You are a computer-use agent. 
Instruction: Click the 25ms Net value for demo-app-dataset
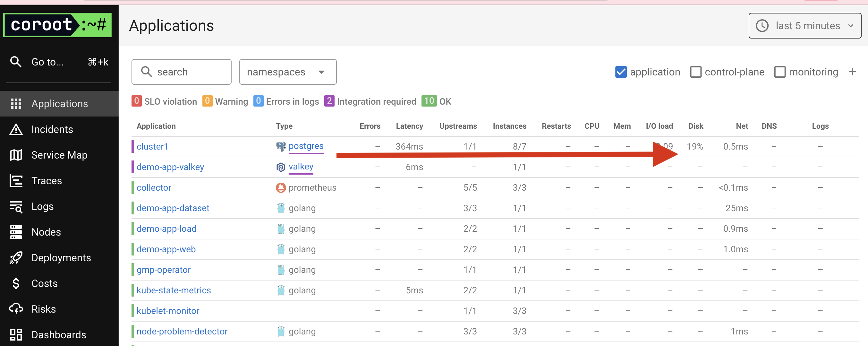click(736, 208)
